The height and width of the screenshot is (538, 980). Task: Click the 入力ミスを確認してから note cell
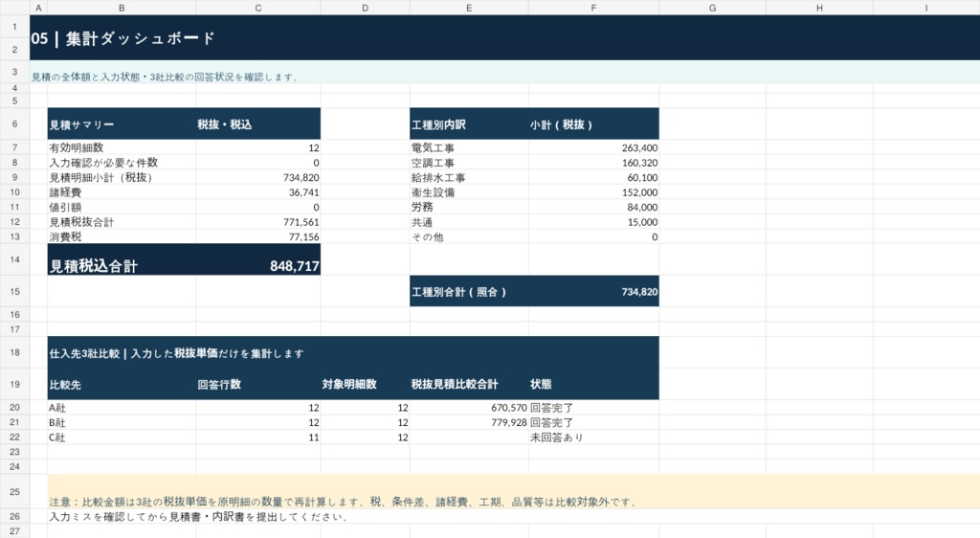coord(122,516)
